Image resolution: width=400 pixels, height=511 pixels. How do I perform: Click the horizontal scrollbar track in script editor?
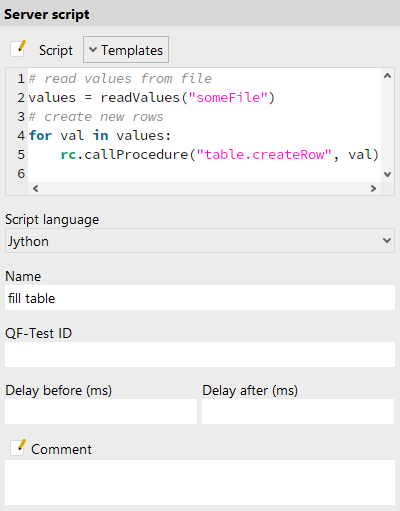click(204, 189)
